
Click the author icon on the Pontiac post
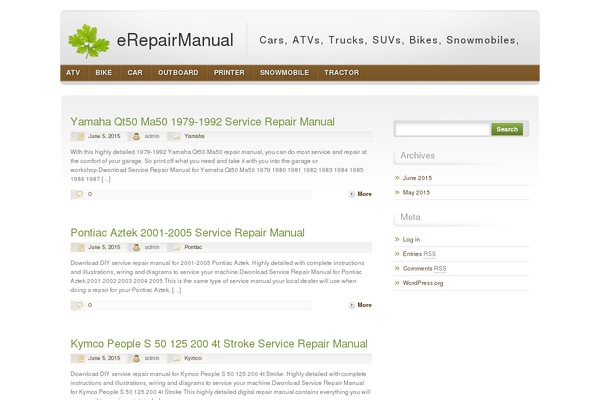pos(136,247)
